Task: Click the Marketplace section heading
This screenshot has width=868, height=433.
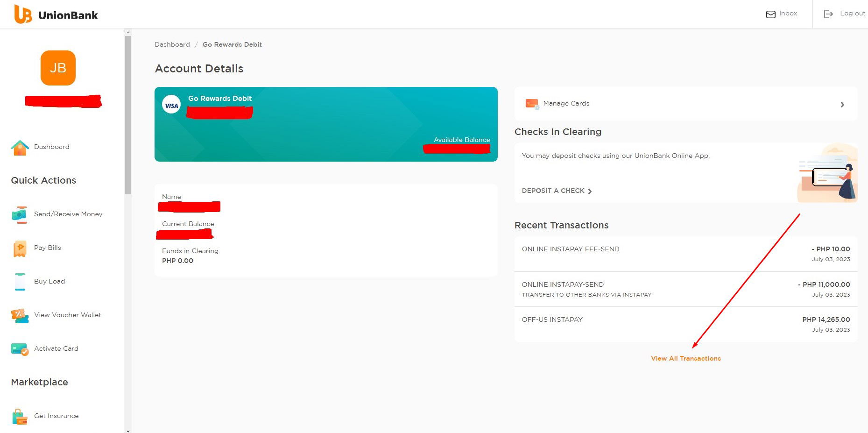Action: [39, 382]
